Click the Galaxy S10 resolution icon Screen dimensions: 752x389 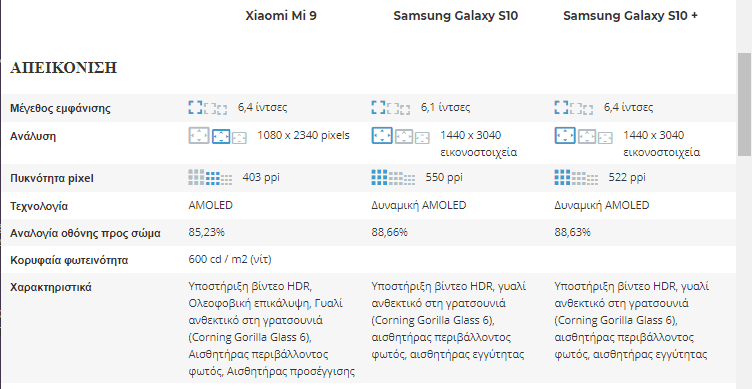click(x=400, y=136)
